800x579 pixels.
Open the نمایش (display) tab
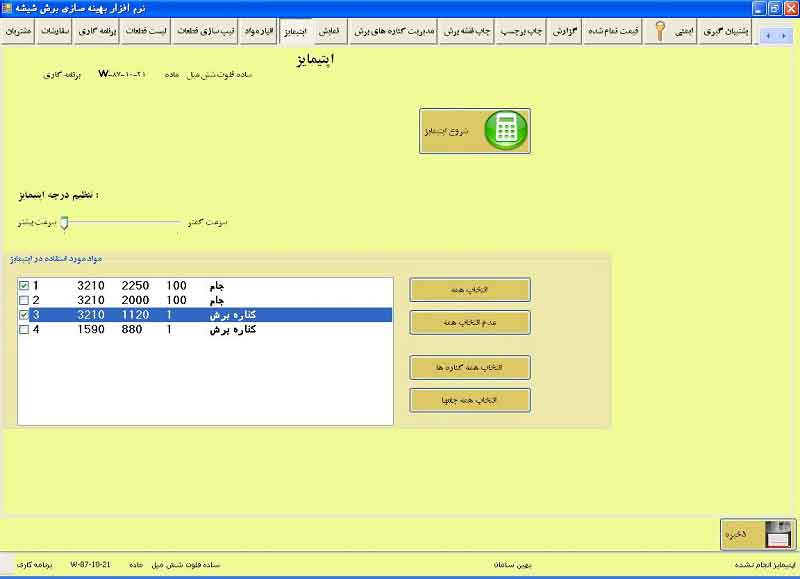[329, 32]
